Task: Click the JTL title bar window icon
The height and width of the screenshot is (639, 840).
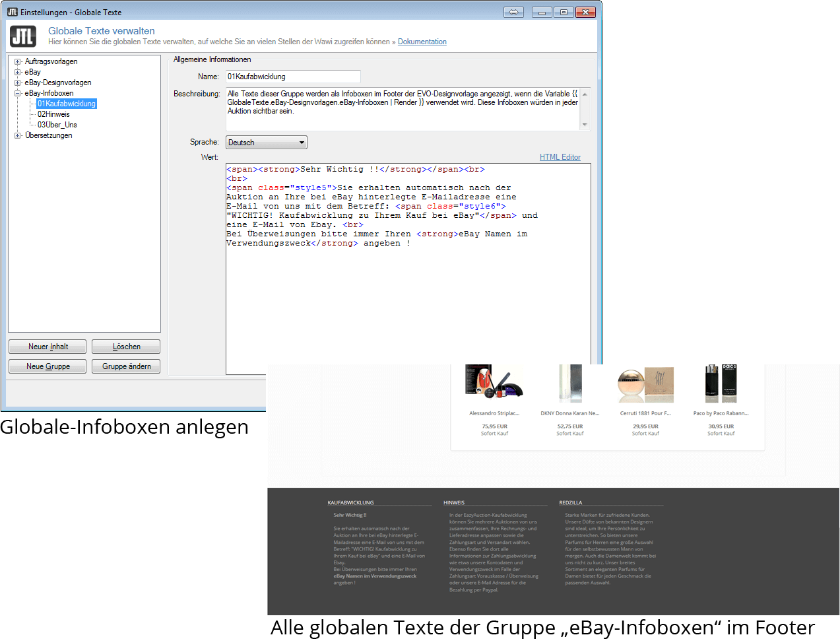Action: pos(12,12)
